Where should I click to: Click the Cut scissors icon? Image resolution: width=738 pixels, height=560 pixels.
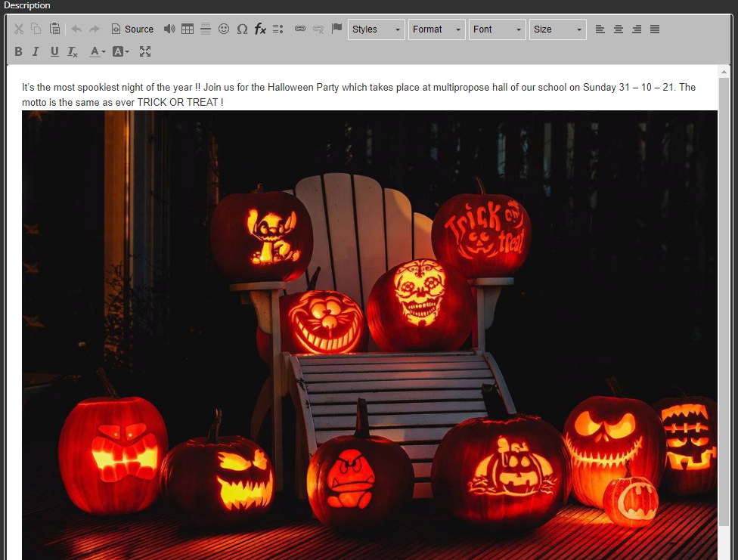coord(19,29)
